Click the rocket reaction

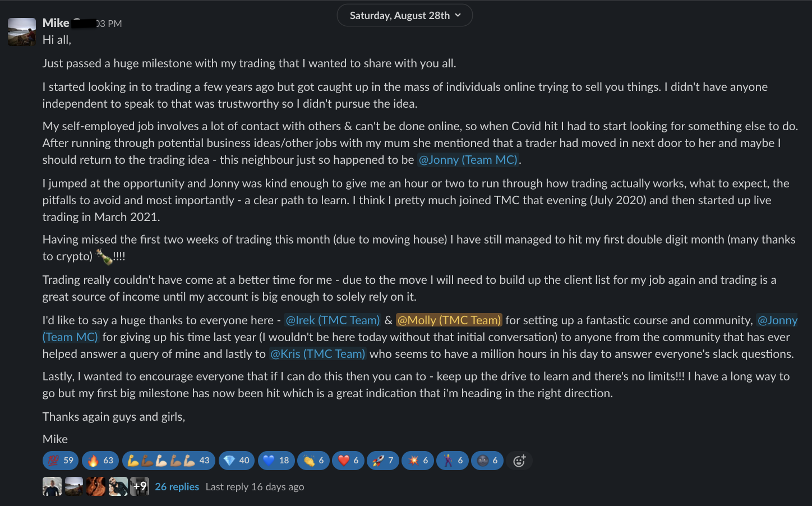click(x=383, y=461)
